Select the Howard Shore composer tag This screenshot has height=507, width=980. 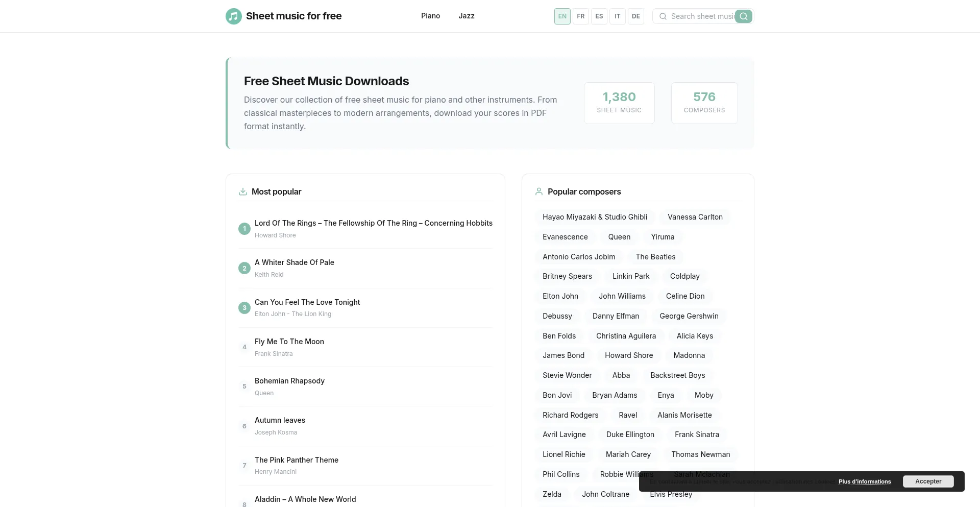click(x=629, y=355)
